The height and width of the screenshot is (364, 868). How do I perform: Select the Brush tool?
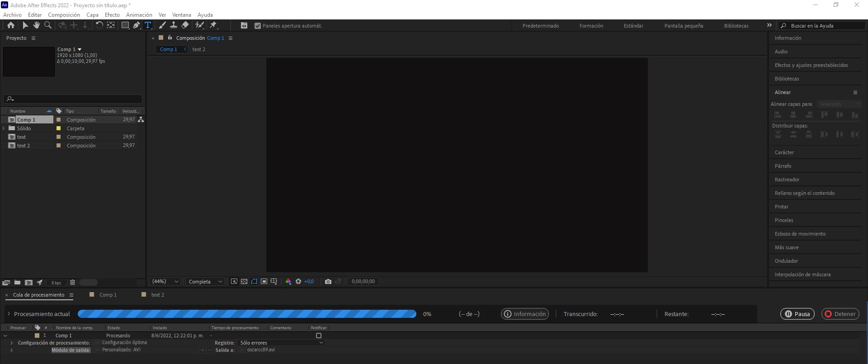(162, 25)
